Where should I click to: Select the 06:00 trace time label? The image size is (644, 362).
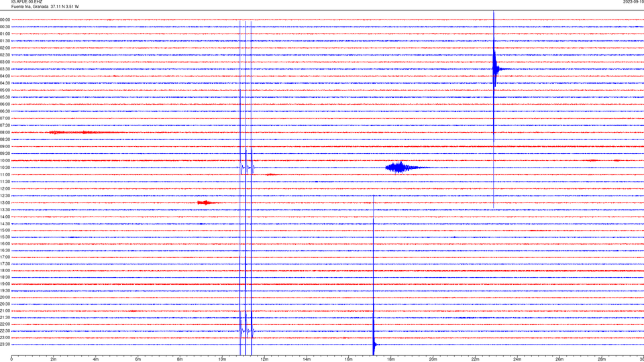click(x=5, y=105)
